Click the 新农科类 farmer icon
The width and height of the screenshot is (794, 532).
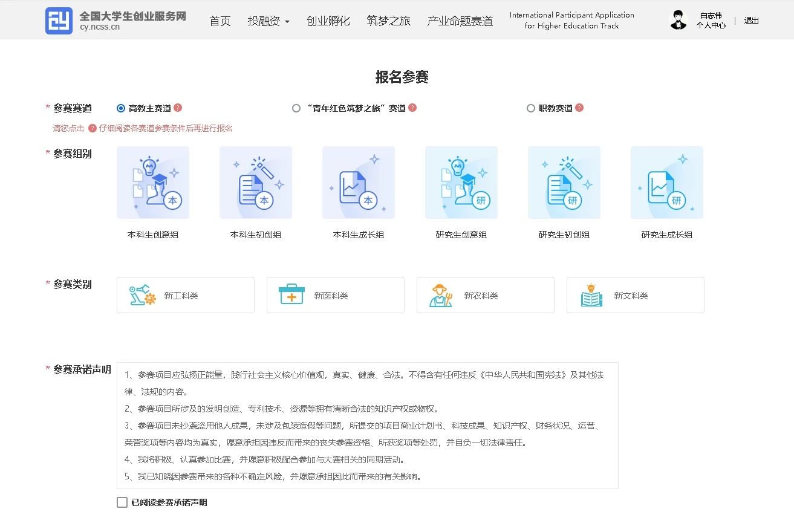(x=441, y=295)
